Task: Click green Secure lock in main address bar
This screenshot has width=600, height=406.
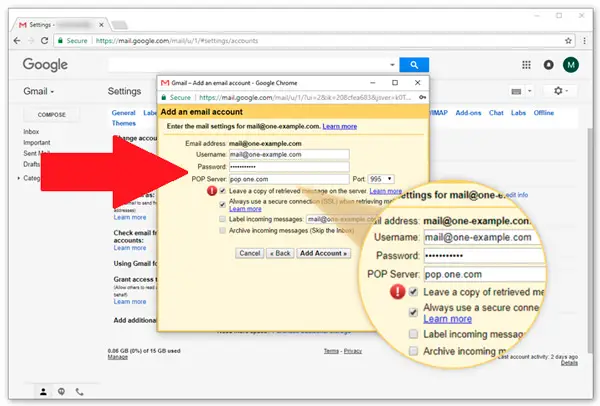Action: click(x=60, y=41)
